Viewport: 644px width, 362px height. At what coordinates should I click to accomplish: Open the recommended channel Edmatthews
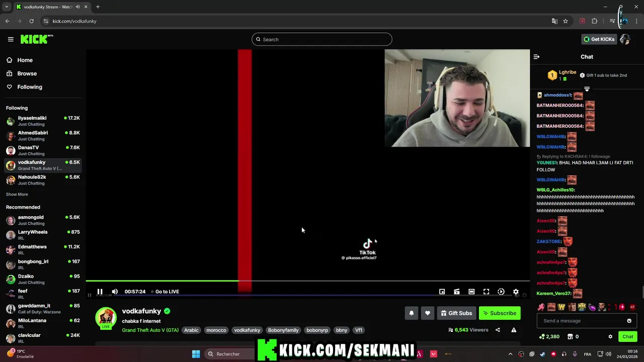(x=43, y=249)
